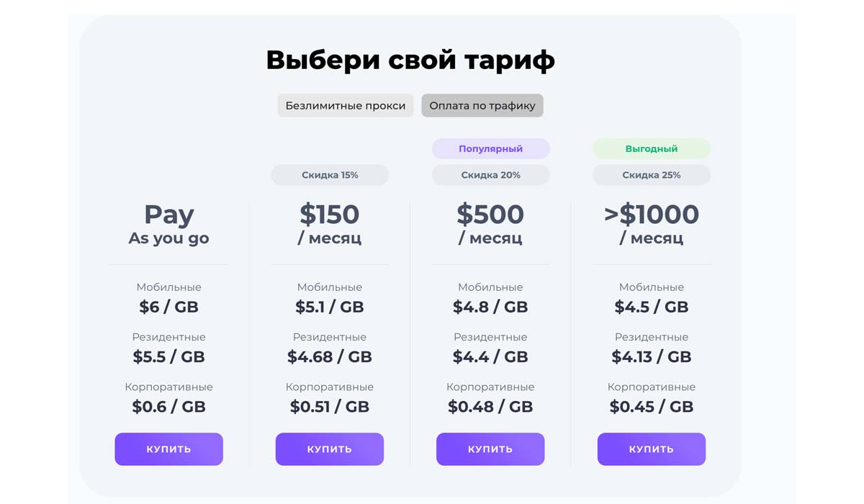Select the Скидка 15% label
This screenshot has height=504, width=864.
330,175
